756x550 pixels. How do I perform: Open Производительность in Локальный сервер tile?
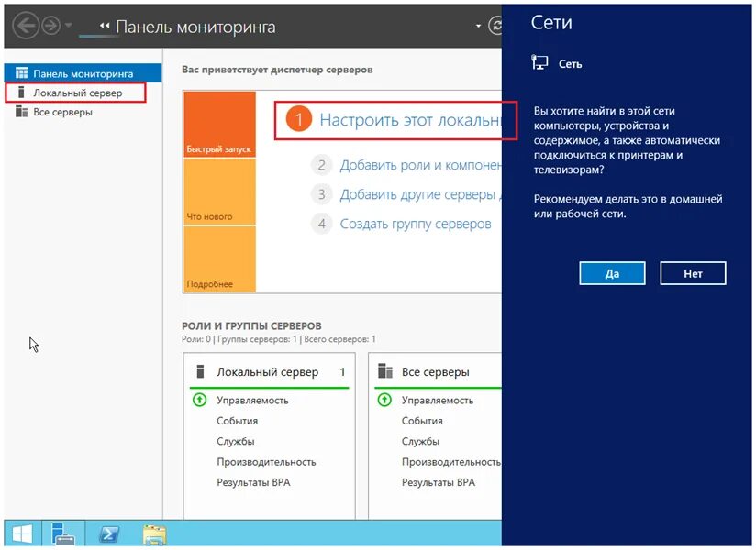click(266, 462)
